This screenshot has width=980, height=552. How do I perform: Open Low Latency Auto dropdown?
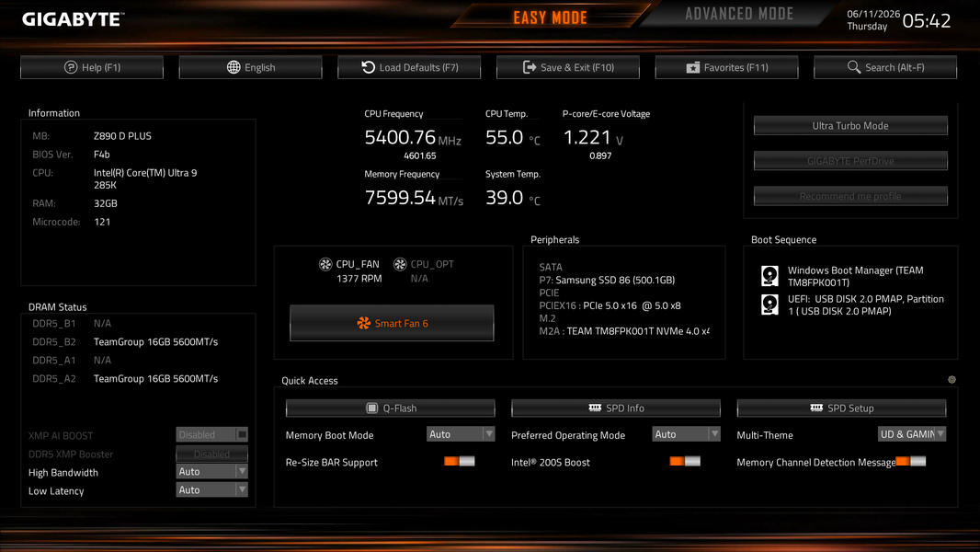coord(211,490)
